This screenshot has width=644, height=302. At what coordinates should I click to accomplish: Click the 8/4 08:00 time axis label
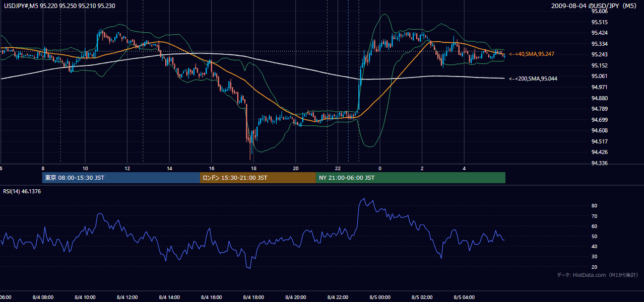tap(43, 297)
